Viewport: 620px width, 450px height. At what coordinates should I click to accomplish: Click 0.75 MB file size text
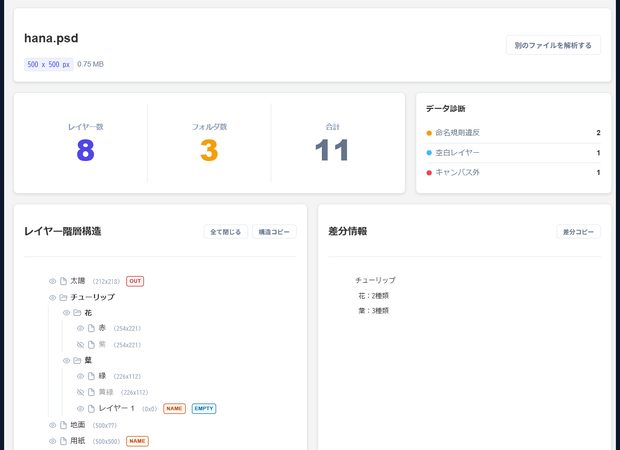[x=91, y=64]
